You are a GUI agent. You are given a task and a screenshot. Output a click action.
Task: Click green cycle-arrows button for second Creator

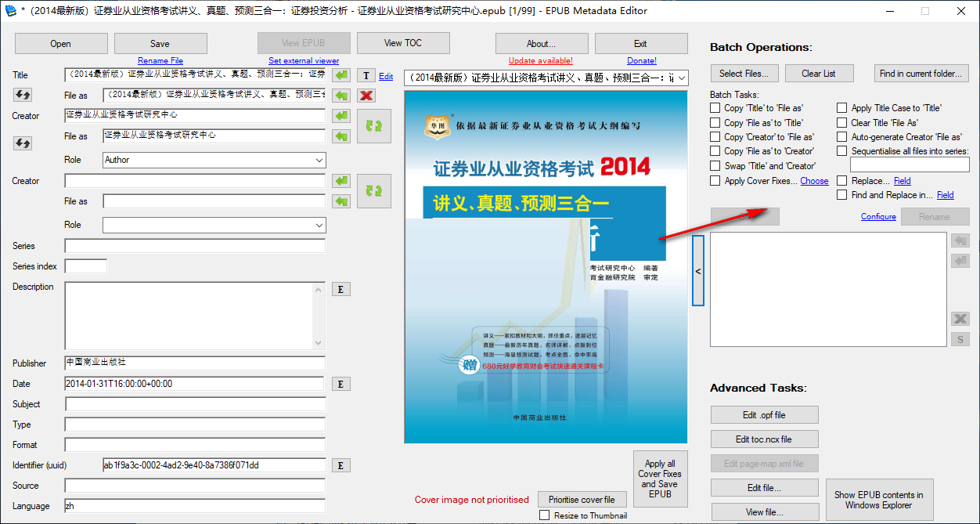point(374,191)
